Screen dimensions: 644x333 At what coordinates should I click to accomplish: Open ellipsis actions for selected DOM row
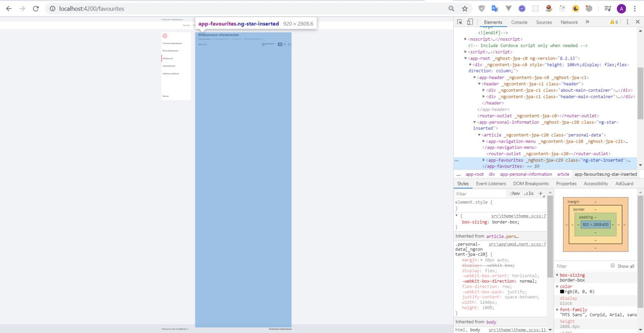(457, 160)
